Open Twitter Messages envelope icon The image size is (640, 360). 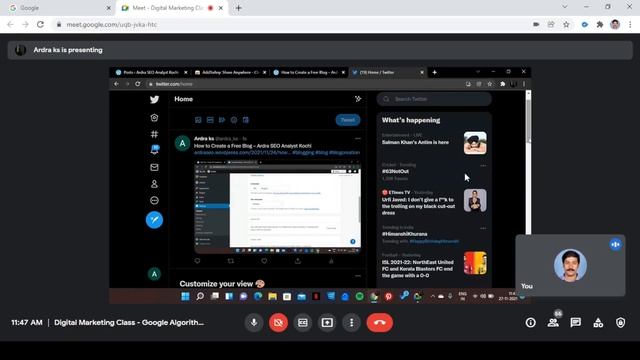click(x=154, y=167)
